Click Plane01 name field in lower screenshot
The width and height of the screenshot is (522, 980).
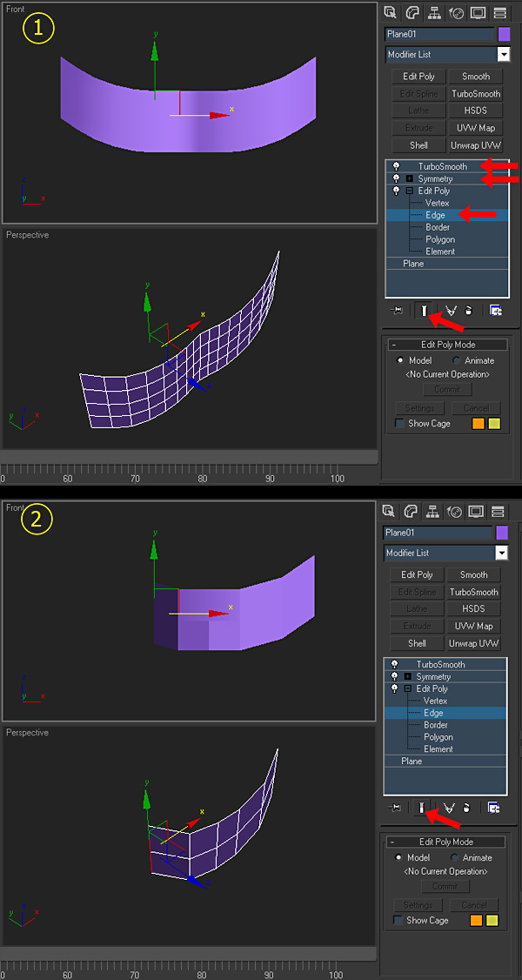(438, 533)
